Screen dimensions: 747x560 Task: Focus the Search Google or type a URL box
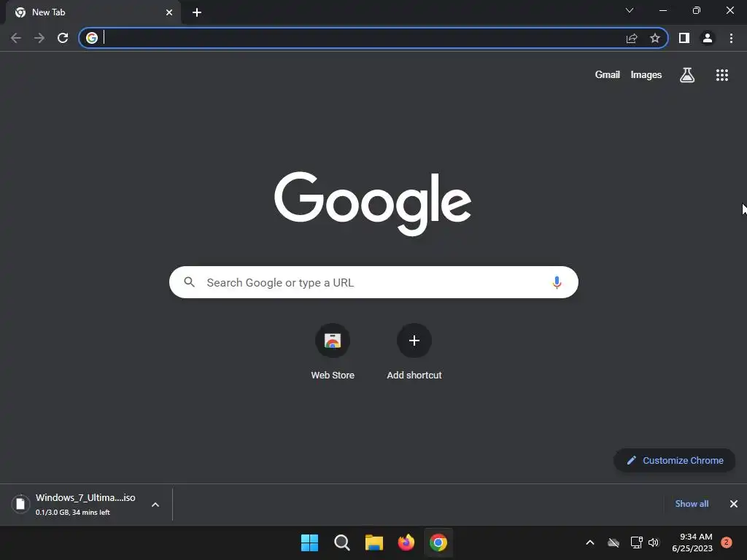(x=373, y=282)
